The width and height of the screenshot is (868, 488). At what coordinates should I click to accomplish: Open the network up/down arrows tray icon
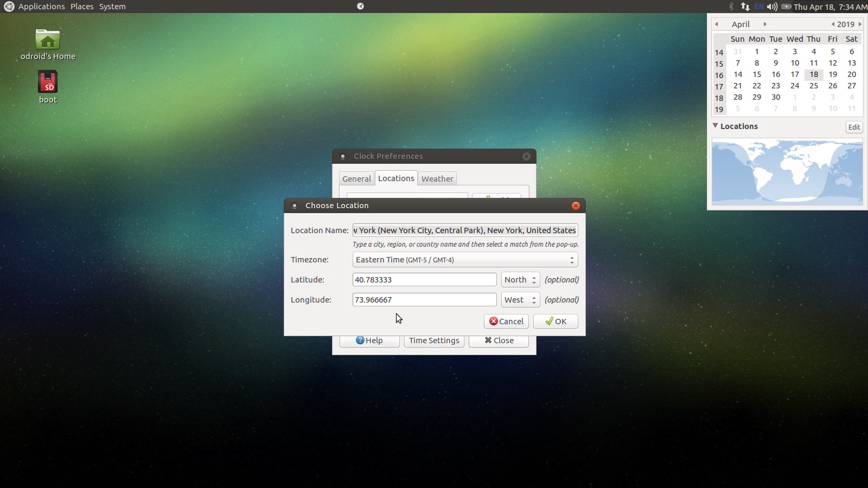pyautogui.click(x=744, y=7)
